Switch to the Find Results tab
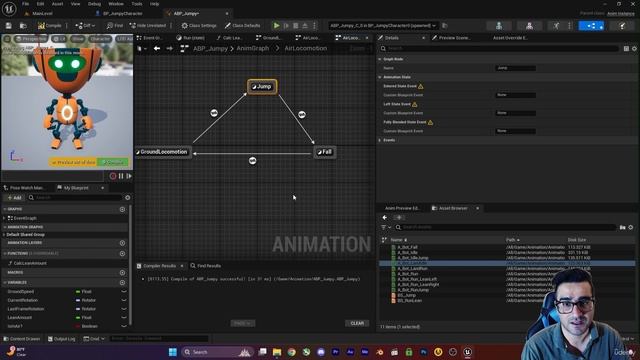The image size is (640, 360). [206, 266]
